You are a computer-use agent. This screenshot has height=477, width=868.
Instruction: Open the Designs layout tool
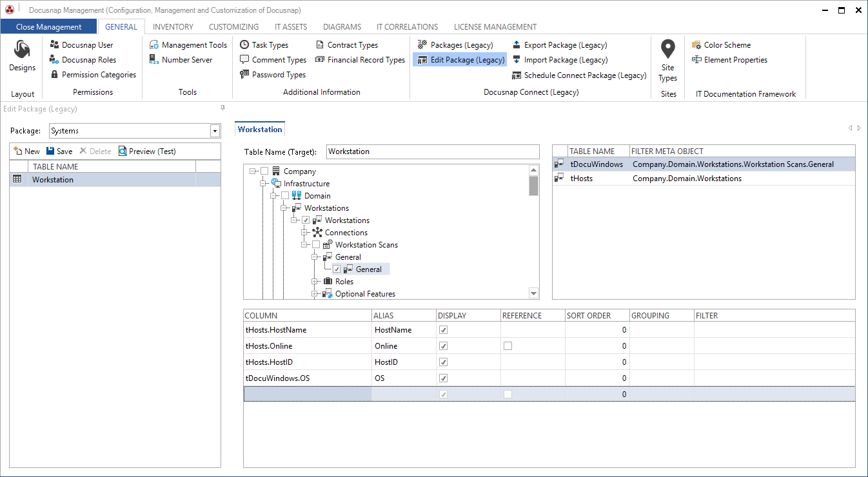click(22, 56)
